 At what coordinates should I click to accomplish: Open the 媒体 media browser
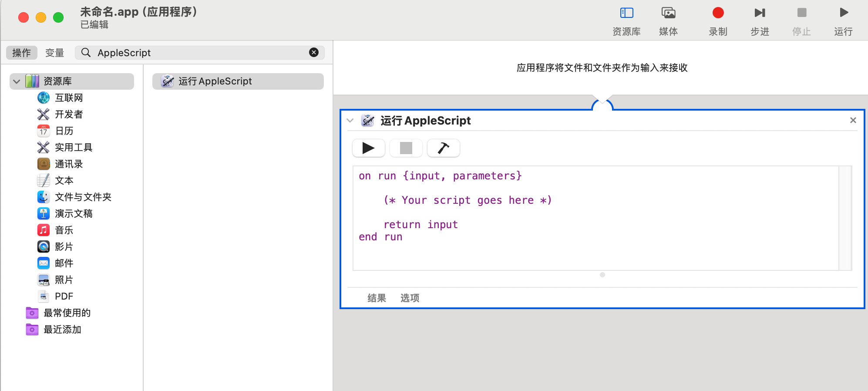668,21
